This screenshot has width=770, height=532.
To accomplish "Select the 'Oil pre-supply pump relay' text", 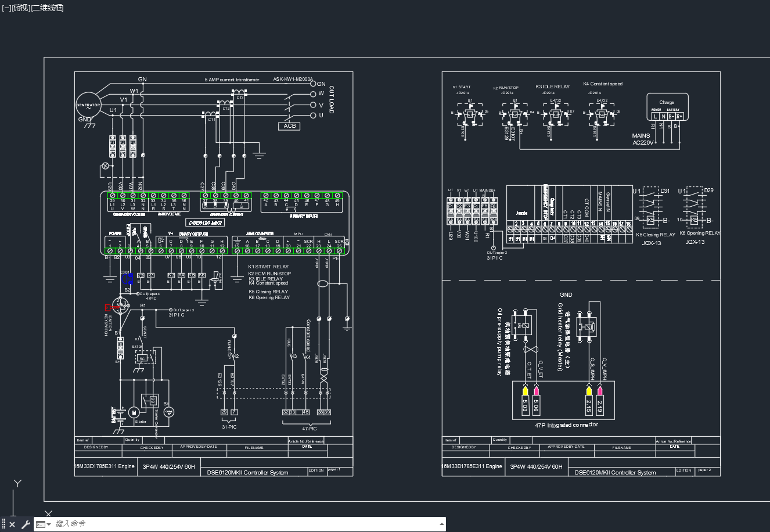I will click(499, 342).
